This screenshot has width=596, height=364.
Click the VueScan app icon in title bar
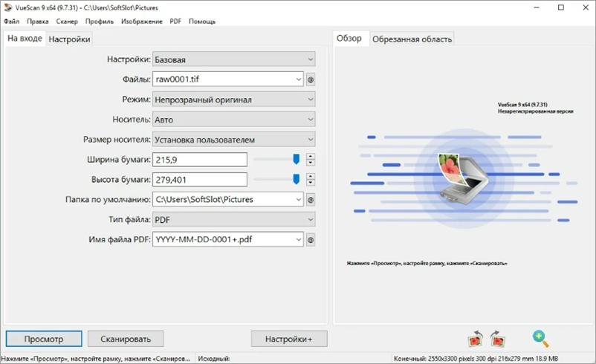coord(7,7)
